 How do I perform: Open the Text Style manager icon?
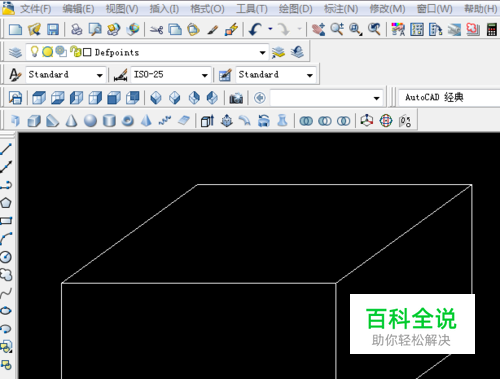pos(14,75)
